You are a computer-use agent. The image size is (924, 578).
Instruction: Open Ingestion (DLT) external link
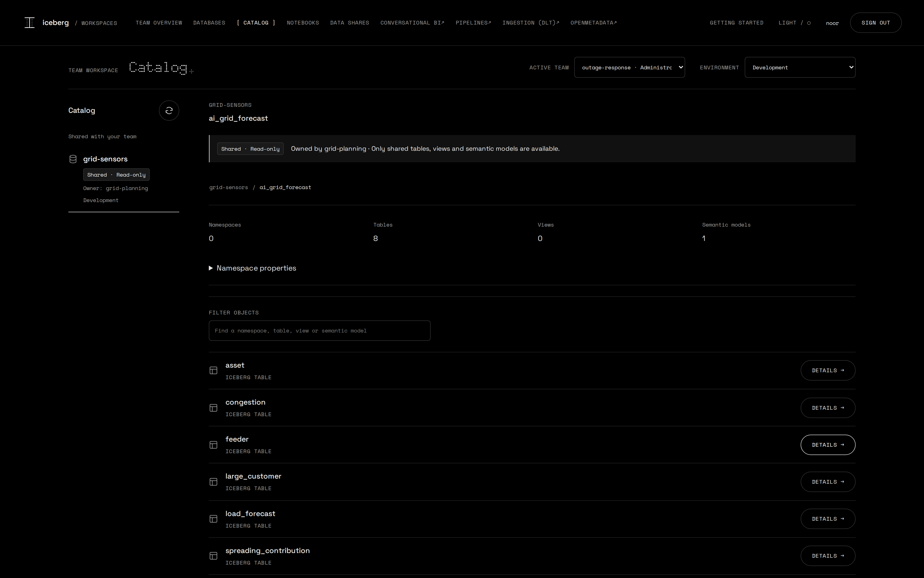point(531,23)
